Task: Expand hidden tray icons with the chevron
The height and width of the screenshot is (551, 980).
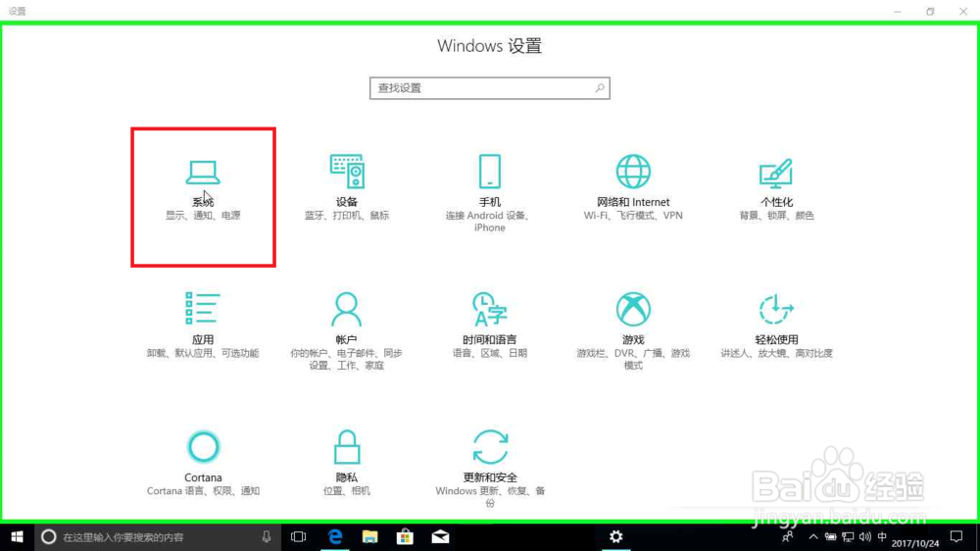Action: [813, 536]
